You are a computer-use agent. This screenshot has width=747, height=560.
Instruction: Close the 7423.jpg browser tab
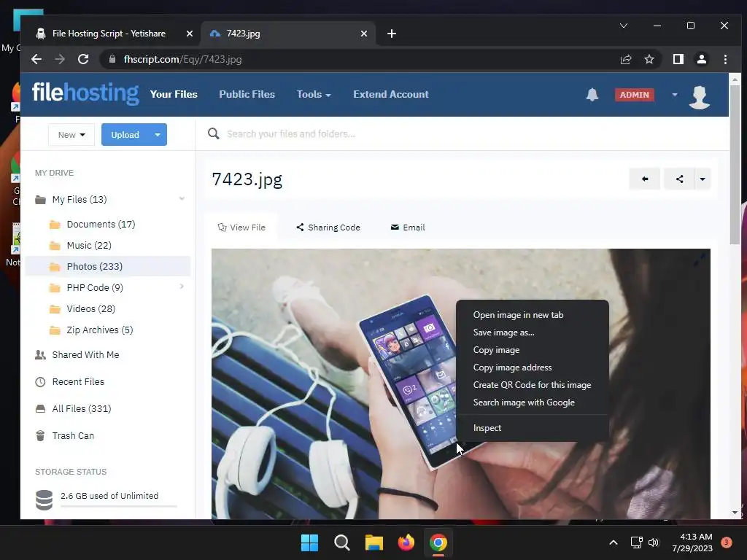[363, 34]
